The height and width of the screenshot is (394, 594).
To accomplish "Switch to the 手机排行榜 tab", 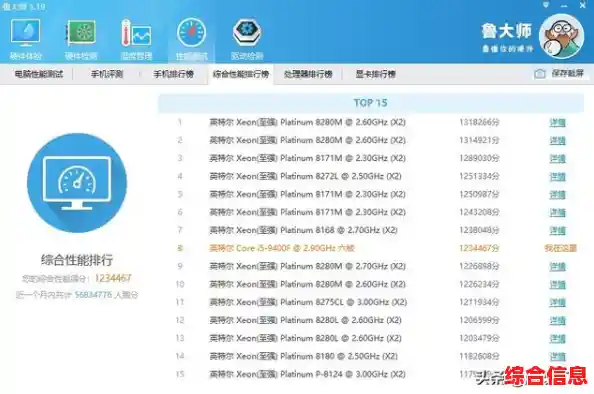I will (174, 74).
